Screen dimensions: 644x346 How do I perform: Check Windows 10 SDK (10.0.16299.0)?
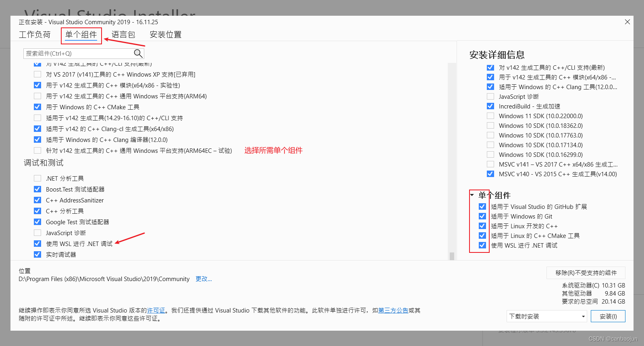click(x=490, y=154)
